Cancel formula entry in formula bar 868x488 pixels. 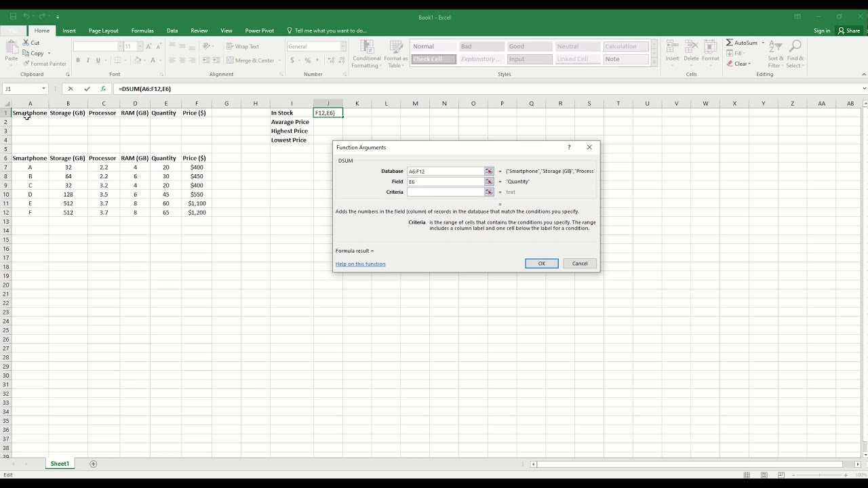pos(71,89)
